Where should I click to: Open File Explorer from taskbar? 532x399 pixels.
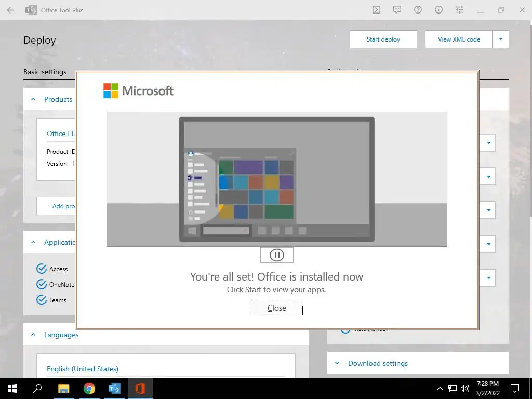pyautogui.click(x=63, y=389)
